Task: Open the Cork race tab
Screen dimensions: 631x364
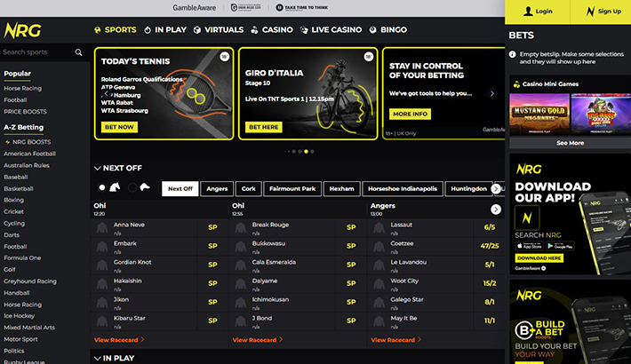Action: tap(248, 188)
